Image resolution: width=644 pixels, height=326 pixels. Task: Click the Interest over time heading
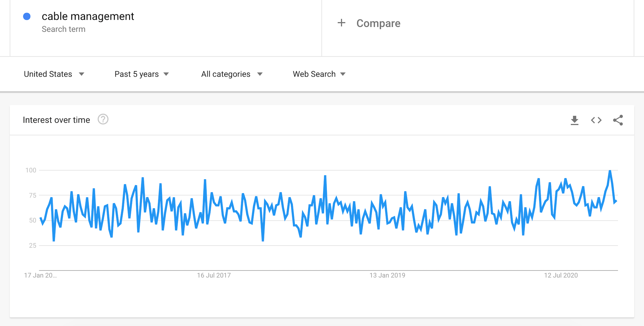(x=56, y=120)
